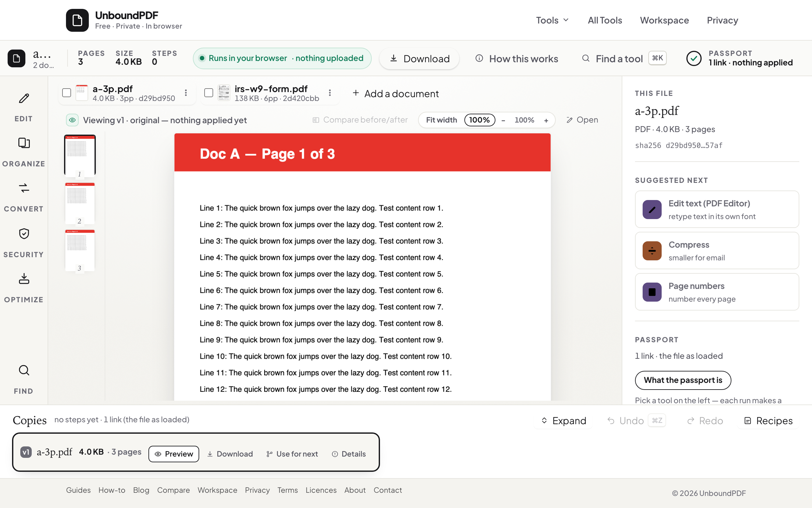Viewport: 812px width, 508px height.
Task: Click the irs-w9-form.pdf tab thumbnail icon
Action: tap(224, 93)
